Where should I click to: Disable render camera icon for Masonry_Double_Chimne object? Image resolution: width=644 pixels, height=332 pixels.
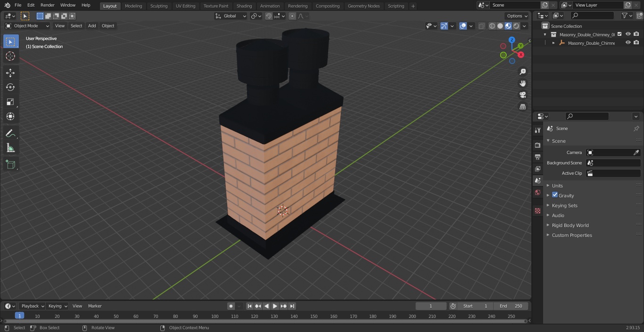[x=636, y=43]
